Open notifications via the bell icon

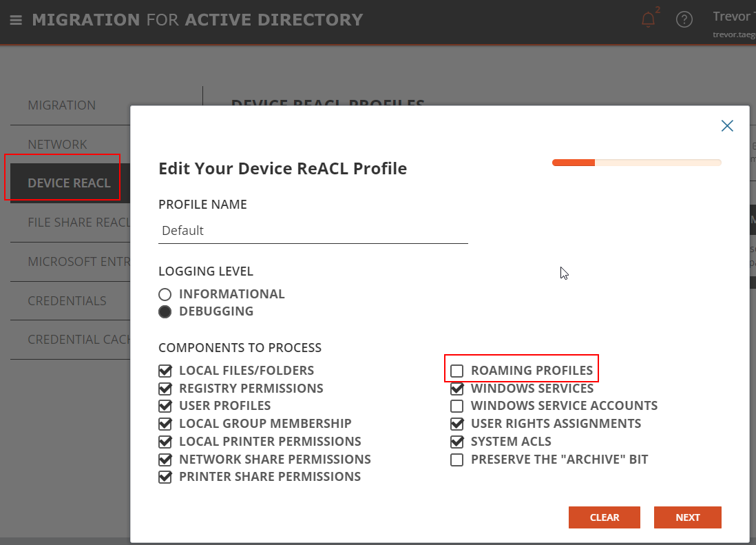click(648, 19)
